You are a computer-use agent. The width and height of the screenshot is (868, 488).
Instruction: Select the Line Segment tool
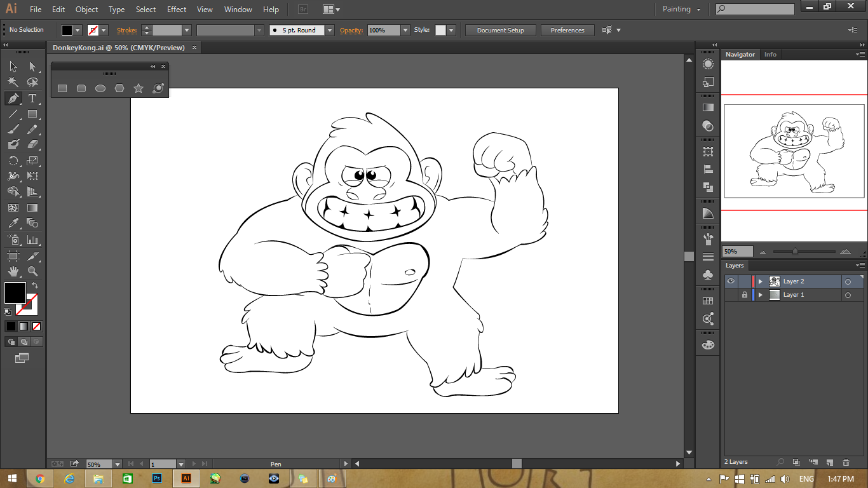tap(13, 114)
